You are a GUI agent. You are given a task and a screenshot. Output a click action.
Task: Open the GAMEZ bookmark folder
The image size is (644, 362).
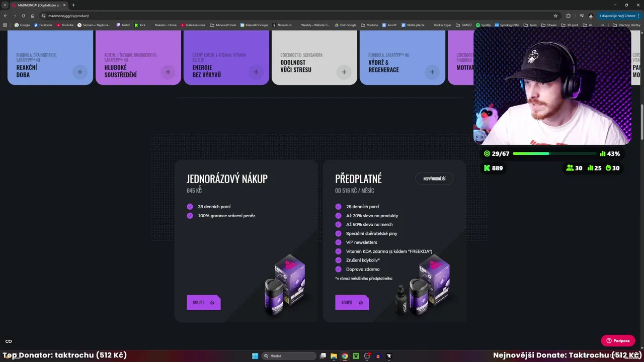pos(464,25)
